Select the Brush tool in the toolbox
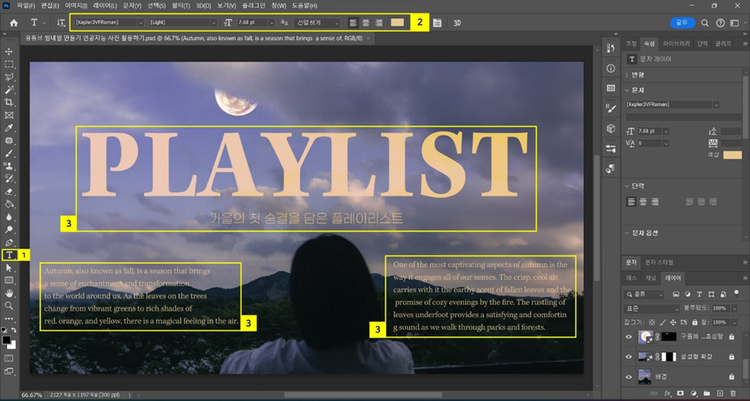 click(9, 154)
